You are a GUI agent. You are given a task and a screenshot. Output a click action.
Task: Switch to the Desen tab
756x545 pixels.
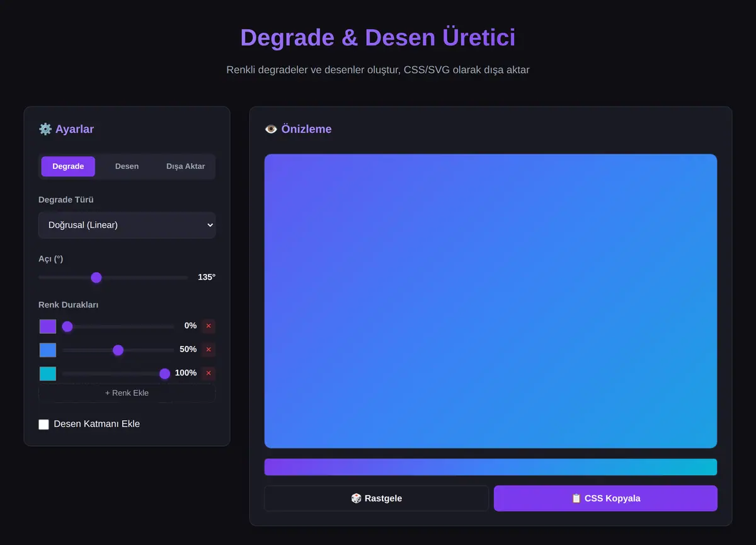[127, 166]
